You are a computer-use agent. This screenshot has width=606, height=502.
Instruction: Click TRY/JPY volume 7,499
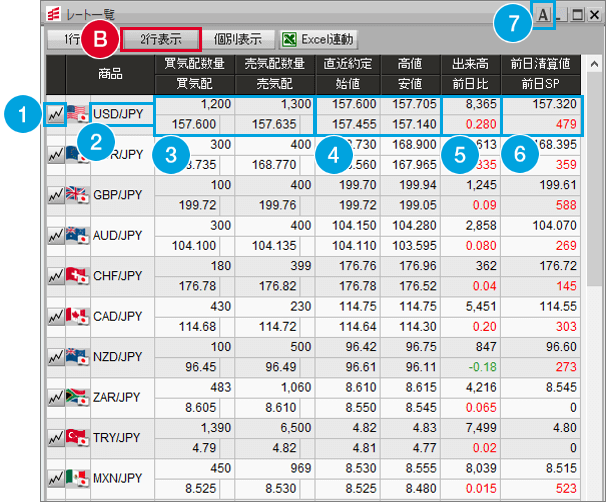[x=481, y=428]
